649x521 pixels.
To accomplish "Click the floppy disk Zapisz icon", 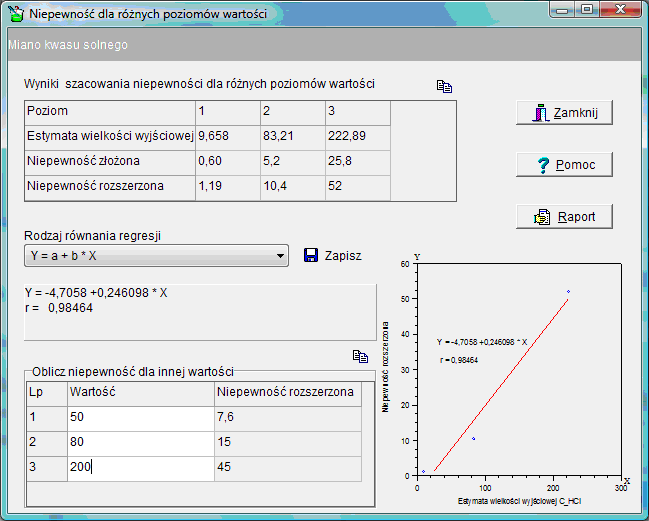I will [x=310, y=256].
